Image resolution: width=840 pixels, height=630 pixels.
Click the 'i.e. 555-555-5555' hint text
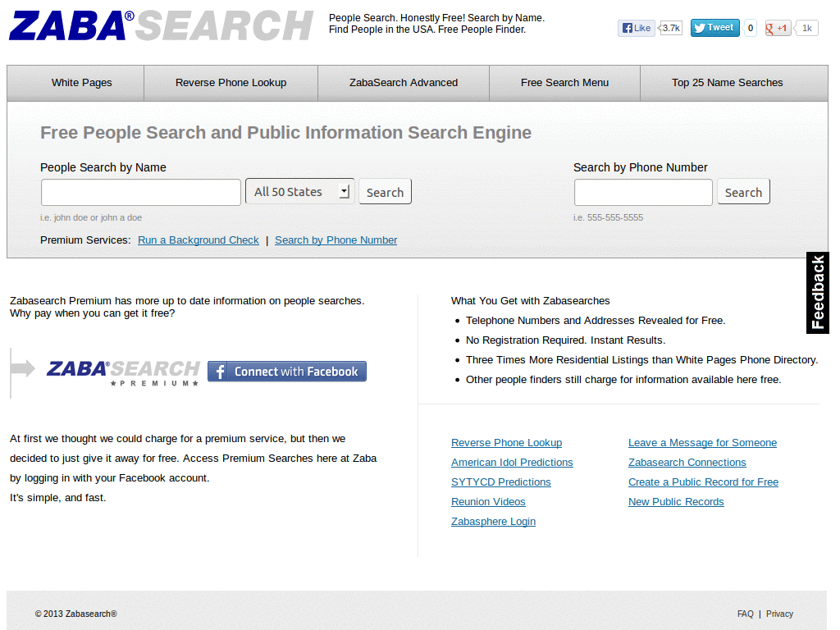tap(608, 217)
